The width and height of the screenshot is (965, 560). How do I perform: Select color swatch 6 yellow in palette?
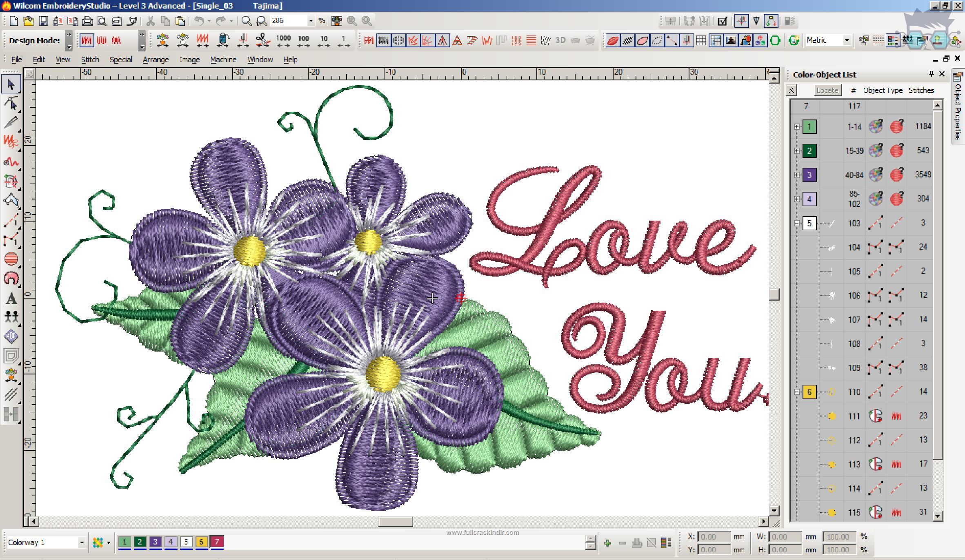click(201, 542)
